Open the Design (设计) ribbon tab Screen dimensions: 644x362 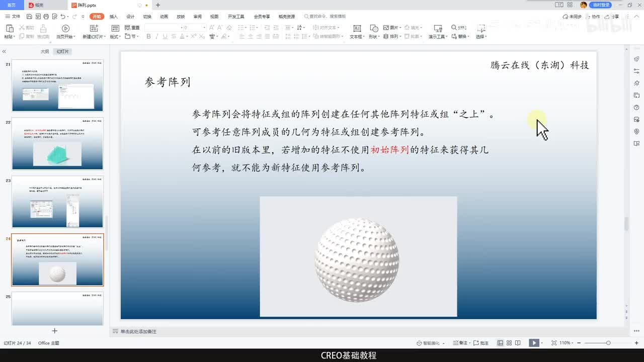tap(130, 17)
